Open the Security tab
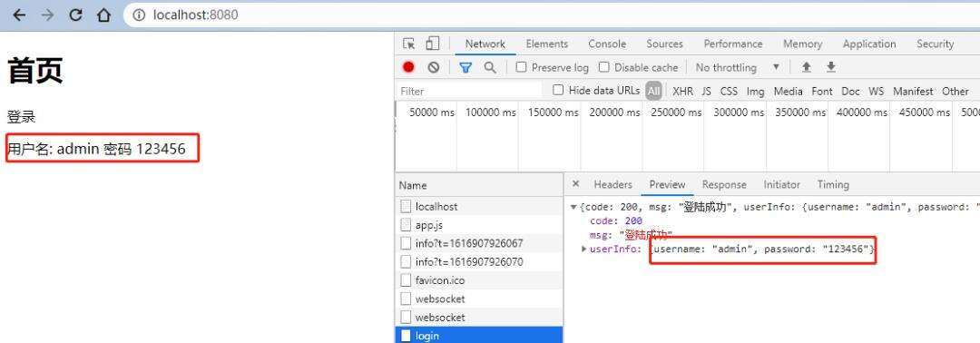The width and height of the screenshot is (980, 343). (x=935, y=44)
